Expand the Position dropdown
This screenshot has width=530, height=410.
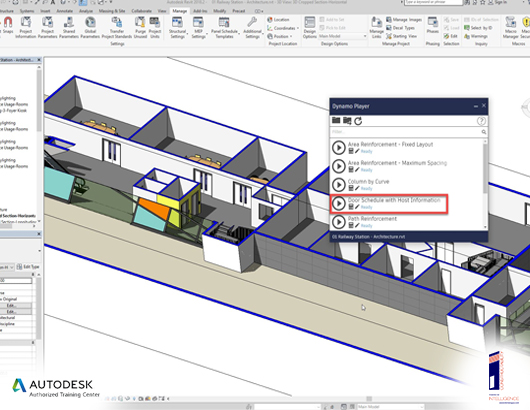tap(280, 36)
